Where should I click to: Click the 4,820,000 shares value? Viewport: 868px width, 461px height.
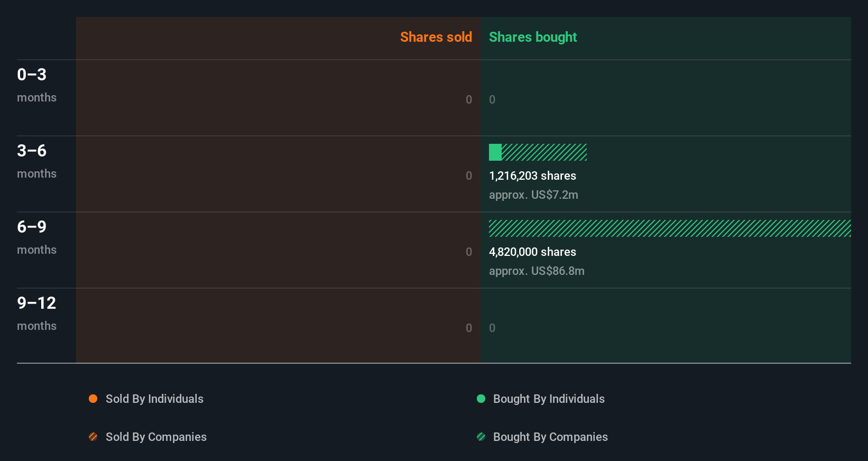coord(532,252)
